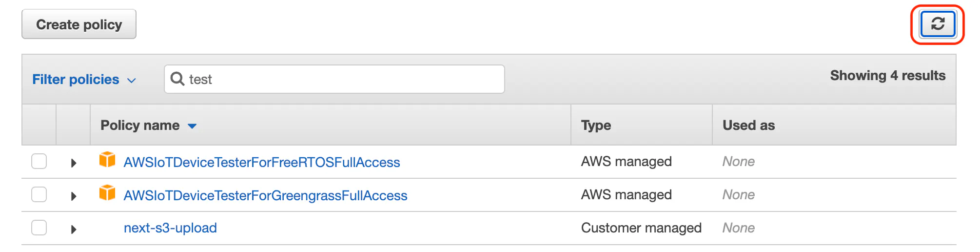The height and width of the screenshot is (252, 980).
Task: Click the Policy name sort arrow
Action: click(x=192, y=126)
